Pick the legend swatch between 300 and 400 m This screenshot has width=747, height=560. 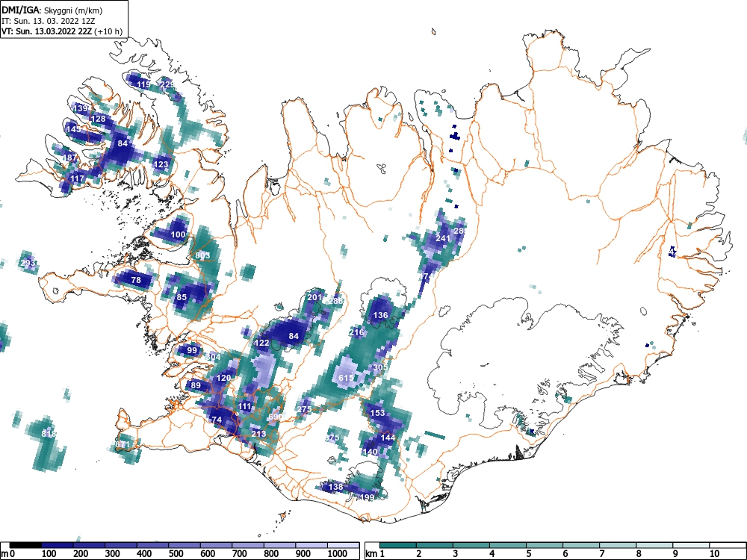[x=121, y=545]
